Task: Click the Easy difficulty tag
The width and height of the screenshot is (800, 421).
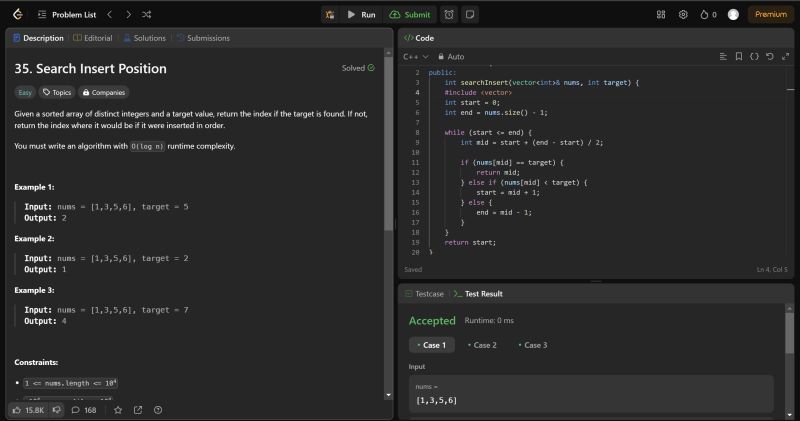Action: coord(24,92)
